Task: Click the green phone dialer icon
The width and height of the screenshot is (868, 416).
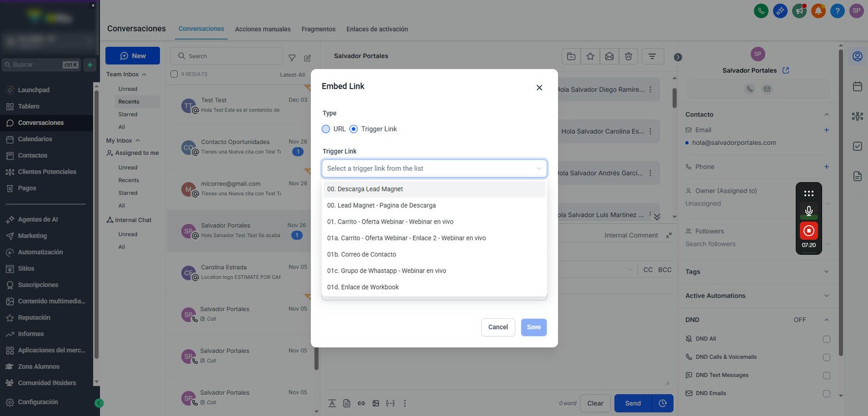Action: [x=761, y=11]
